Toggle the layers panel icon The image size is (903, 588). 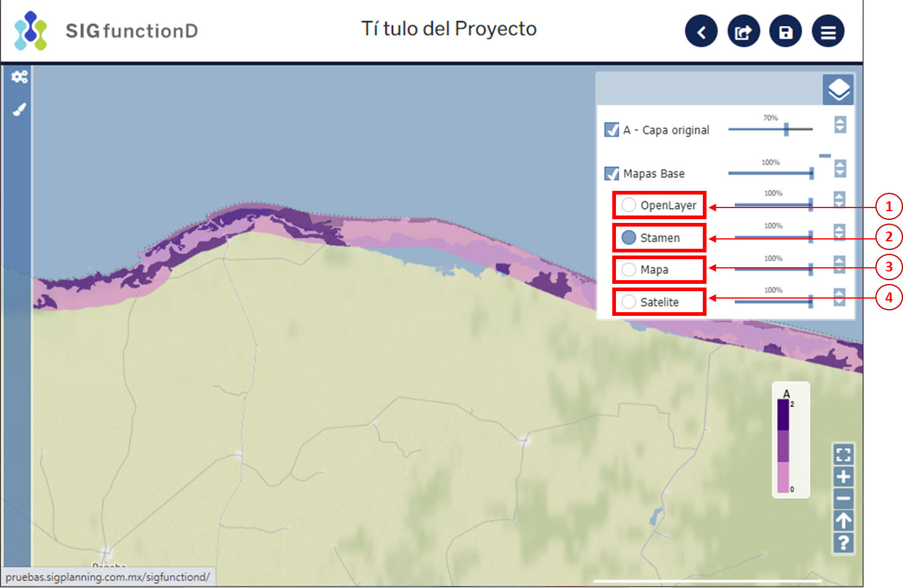pyautogui.click(x=838, y=90)
